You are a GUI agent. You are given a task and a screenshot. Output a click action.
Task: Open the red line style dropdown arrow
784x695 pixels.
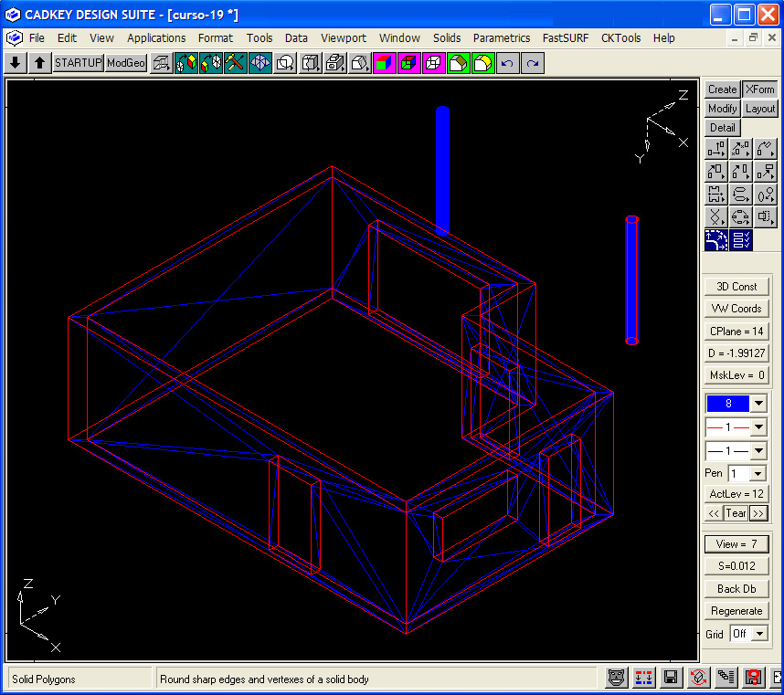758,427
